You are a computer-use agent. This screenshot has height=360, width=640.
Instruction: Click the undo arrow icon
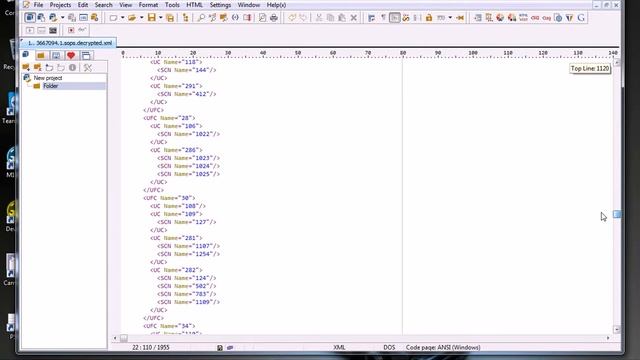(x=292, y=18)
